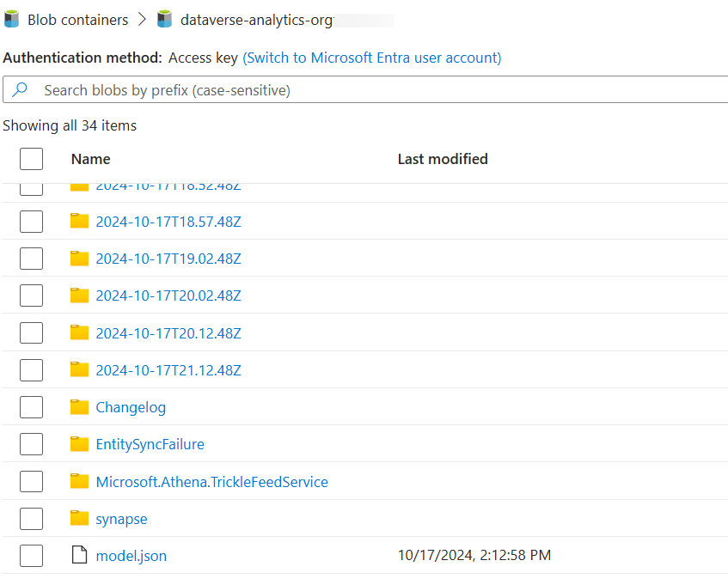Select the checkbox for 2024-10-17T19.02.48Z folder

[x=31, y=258]
